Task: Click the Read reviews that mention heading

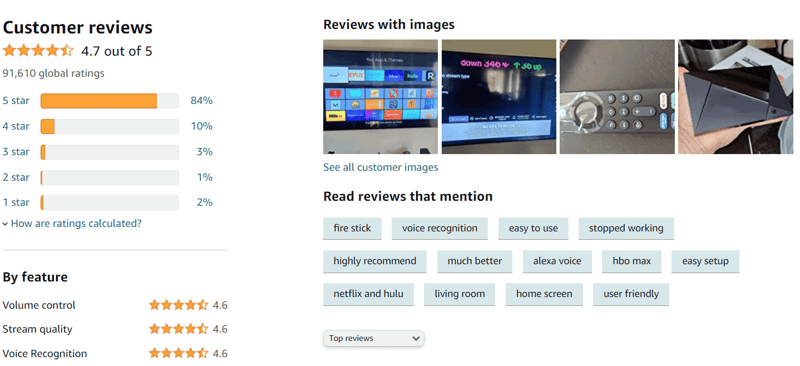Action: [x=408, y=197]
